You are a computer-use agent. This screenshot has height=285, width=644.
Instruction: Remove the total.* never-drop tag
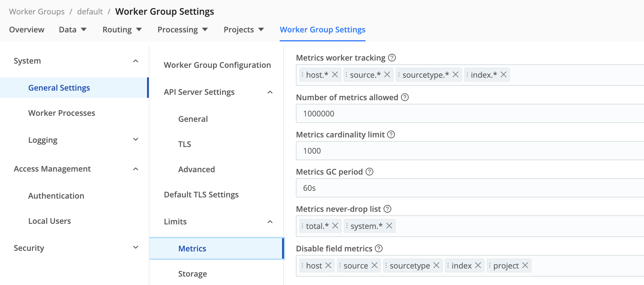[x=336, y=226]
